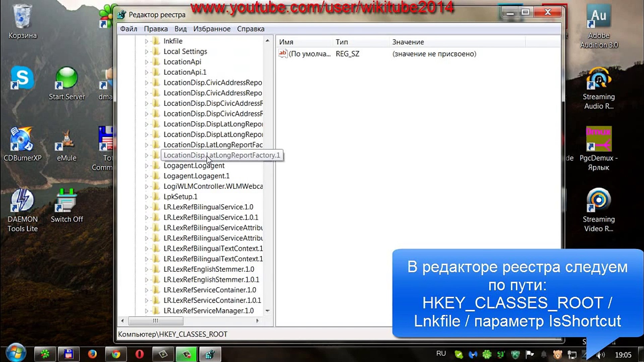Open Streaming Audio Recorder shortcut
Viewport: 644px width, 362px height.
point(599,88)
